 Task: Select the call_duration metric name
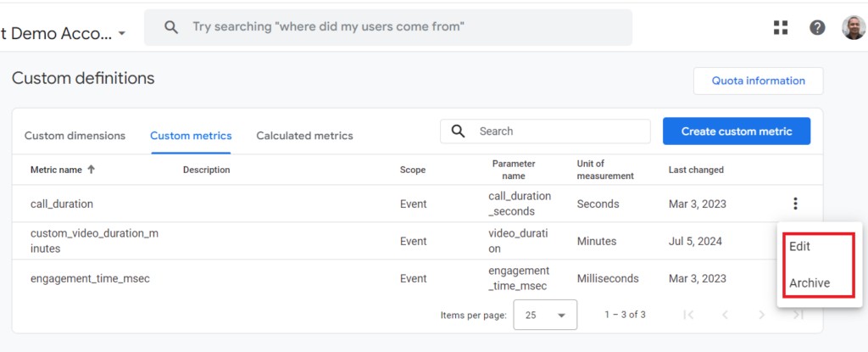click(61, 204)
